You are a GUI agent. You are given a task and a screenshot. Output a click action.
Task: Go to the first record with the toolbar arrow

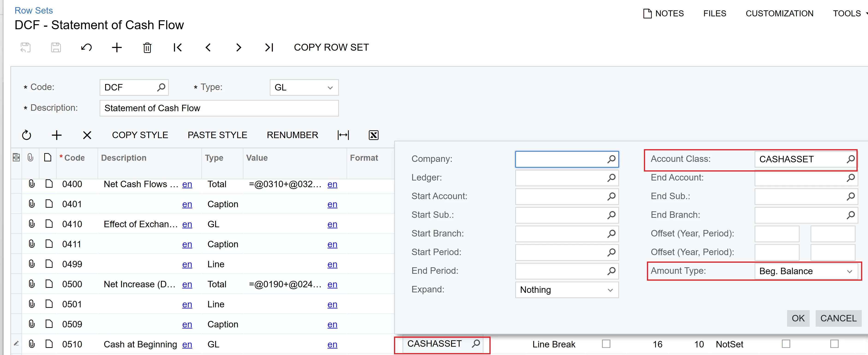click(x=178, y=47)
